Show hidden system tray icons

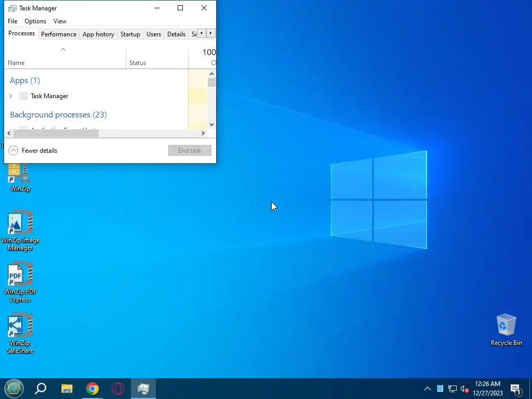(x=428, y=389)
